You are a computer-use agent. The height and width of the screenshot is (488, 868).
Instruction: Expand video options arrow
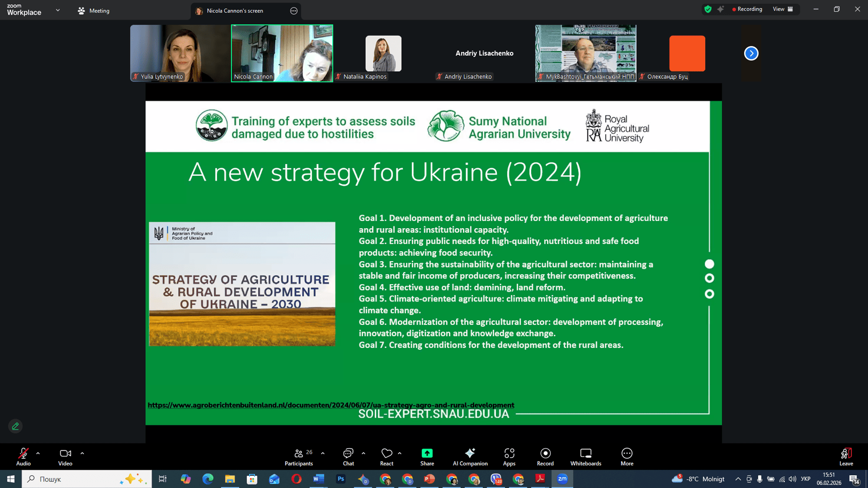[x=82, y=453]
